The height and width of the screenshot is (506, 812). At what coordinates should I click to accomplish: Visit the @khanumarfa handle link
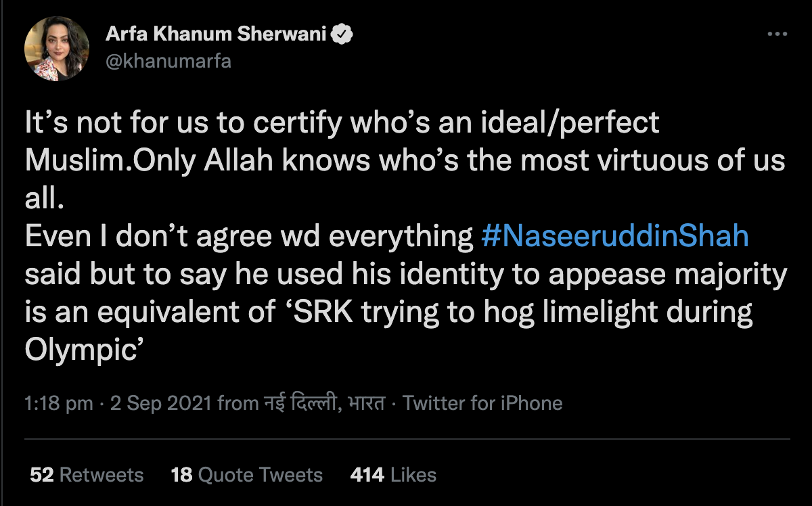click(168, 61)
